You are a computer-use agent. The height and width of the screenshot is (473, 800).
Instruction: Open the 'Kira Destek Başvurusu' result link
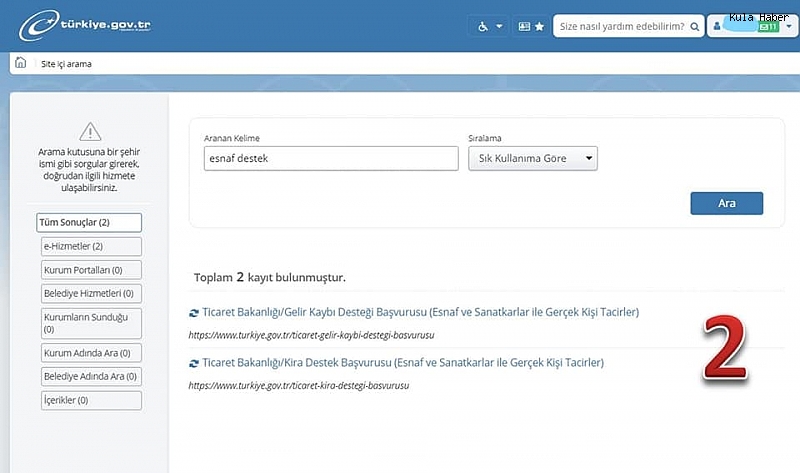tap(403, 362)
